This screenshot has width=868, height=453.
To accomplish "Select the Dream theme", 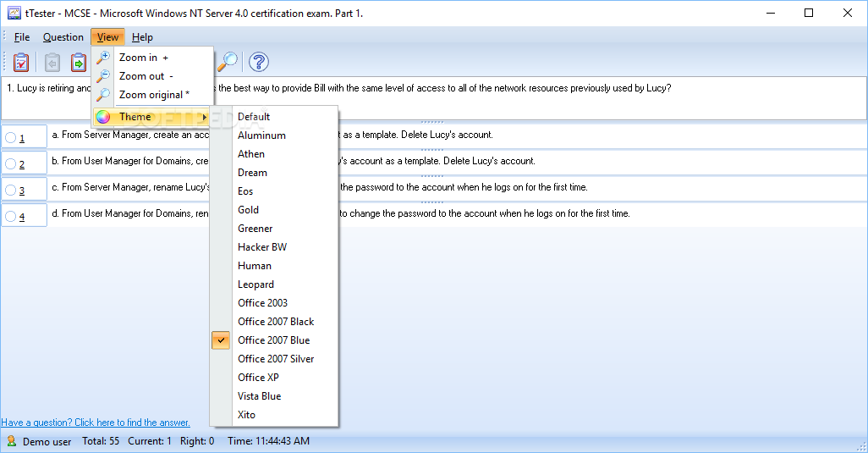I will pyautogui.click(x=275, y=173).
